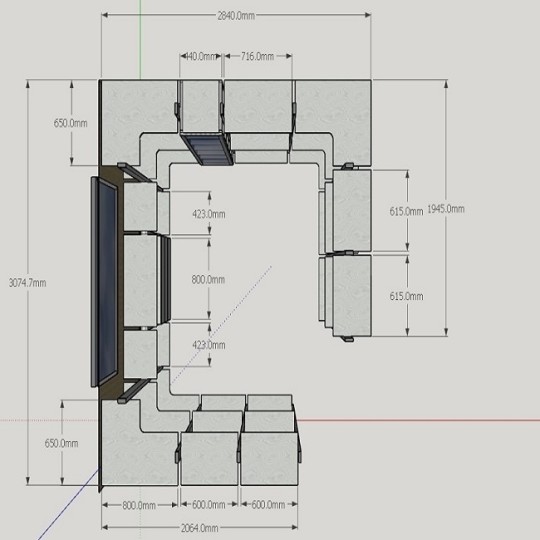The image size is (540, 540).
Task: Pick the 1945.0mm dimension label
Action: click(446, 209)
